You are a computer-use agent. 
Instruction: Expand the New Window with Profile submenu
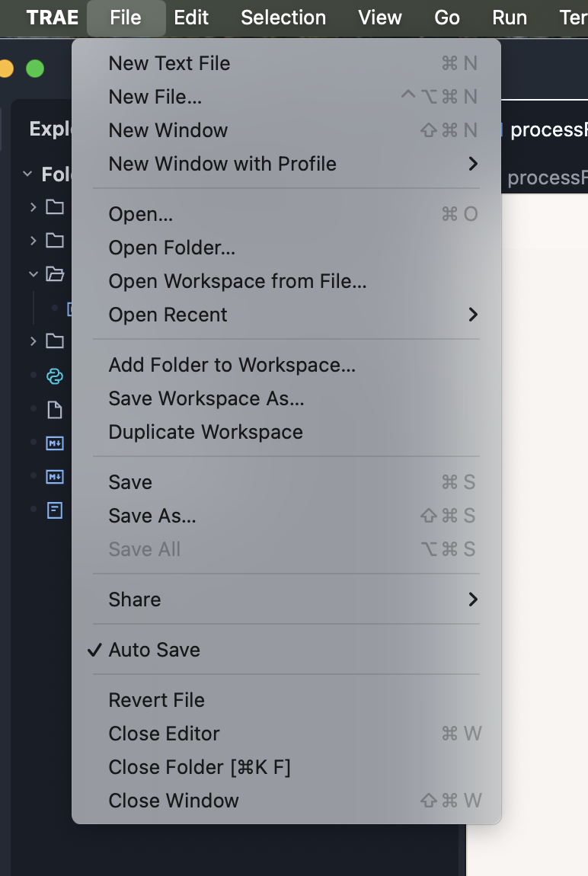tap(223, 164)
